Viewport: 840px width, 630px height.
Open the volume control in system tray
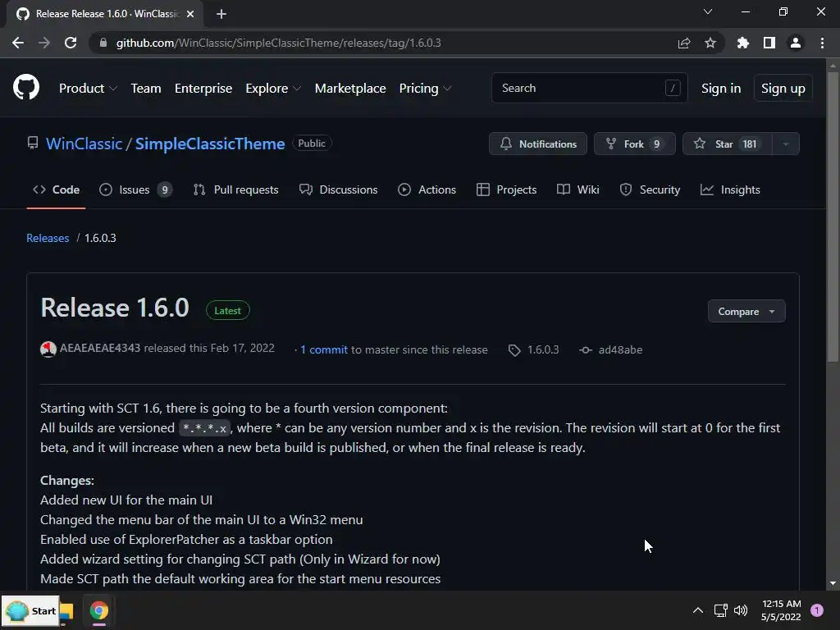point(741,610)
